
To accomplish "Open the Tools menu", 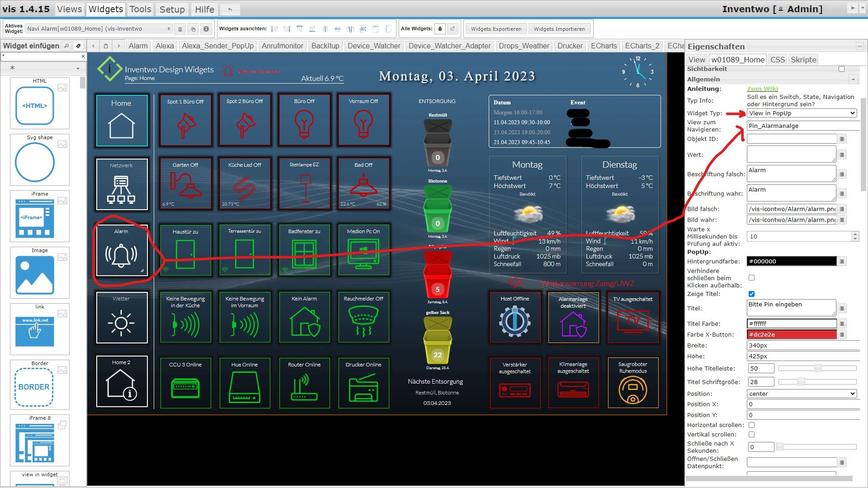I will point(140,9).
